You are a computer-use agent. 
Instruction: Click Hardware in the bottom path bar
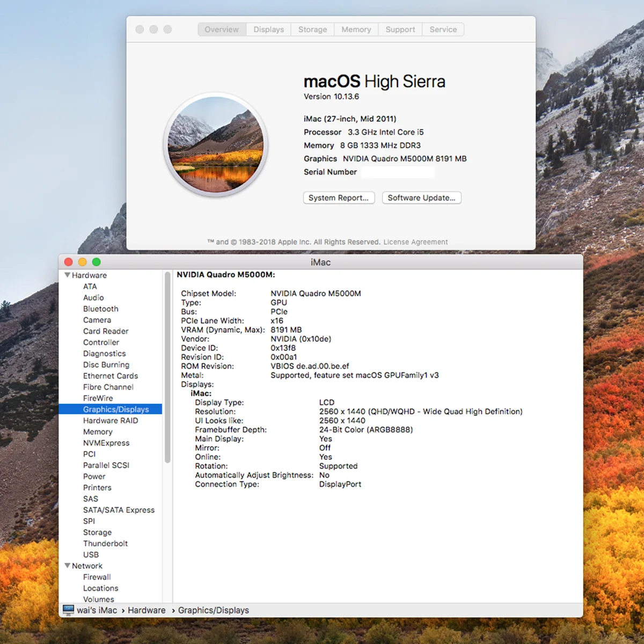pyautogui.click(x=147, y=610)
